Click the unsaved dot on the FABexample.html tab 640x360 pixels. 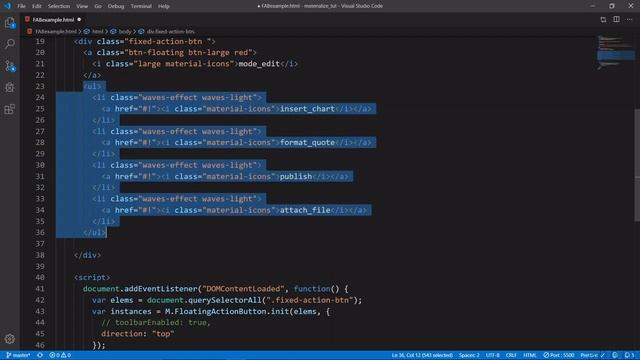(79, 19)
